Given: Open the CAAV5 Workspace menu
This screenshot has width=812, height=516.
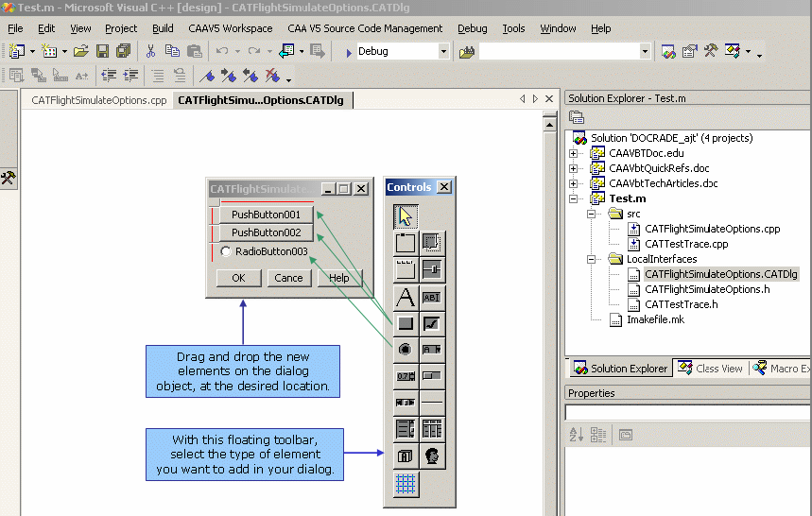Looking at the screenshot, I should 230,28.
